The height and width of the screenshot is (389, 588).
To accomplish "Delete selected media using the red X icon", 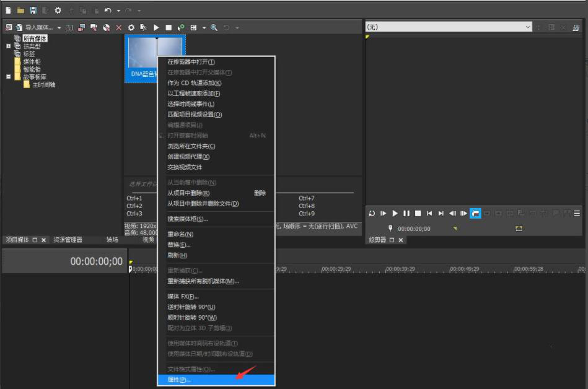I will coord(118,27).
